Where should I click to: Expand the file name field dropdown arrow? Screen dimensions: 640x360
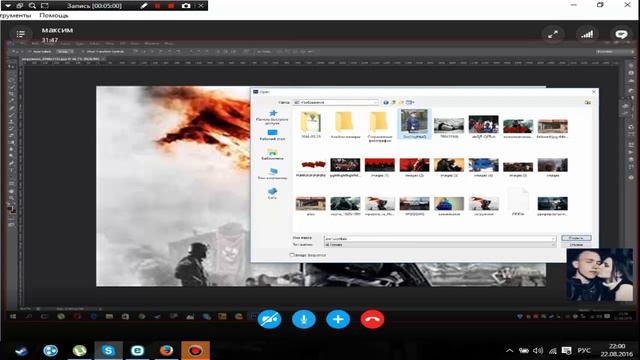click(x=553, y=238)
